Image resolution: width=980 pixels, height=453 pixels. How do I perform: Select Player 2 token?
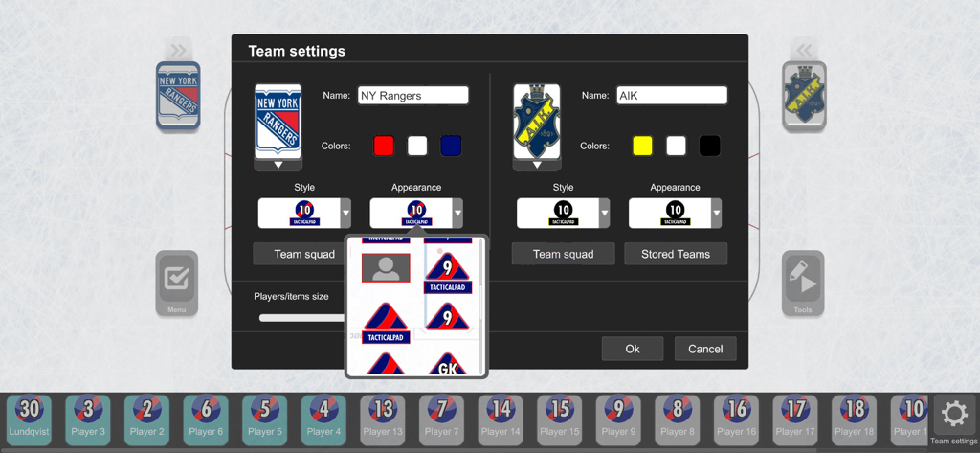click(x=146, y=419)
